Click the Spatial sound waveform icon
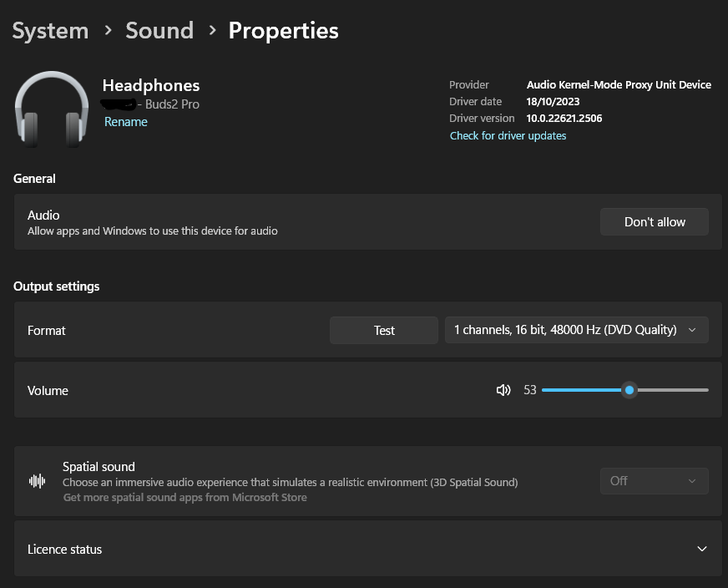This screenshot has width=728, height=588. [x=38, y=481]
